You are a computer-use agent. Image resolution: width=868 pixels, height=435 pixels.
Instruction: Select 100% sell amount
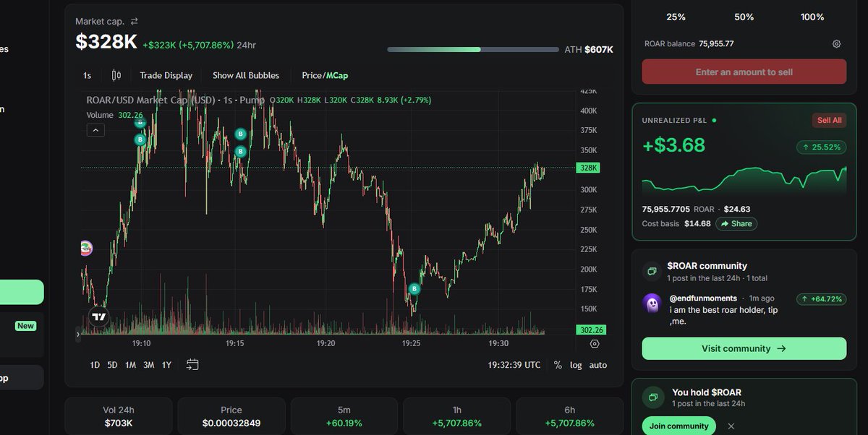pos(812,17)
